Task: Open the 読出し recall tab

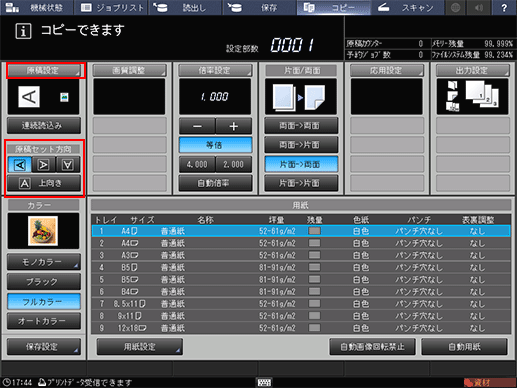Action: 185,8
